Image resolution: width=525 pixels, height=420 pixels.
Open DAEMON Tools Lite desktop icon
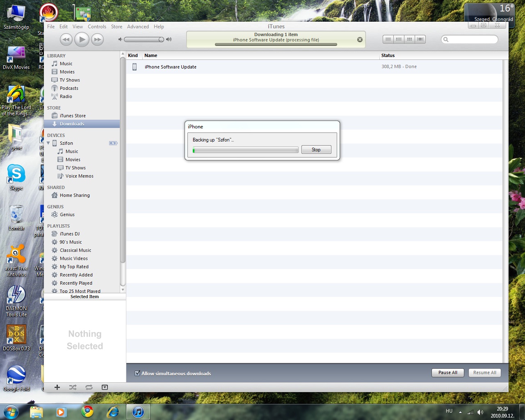[x=16, y=301]
